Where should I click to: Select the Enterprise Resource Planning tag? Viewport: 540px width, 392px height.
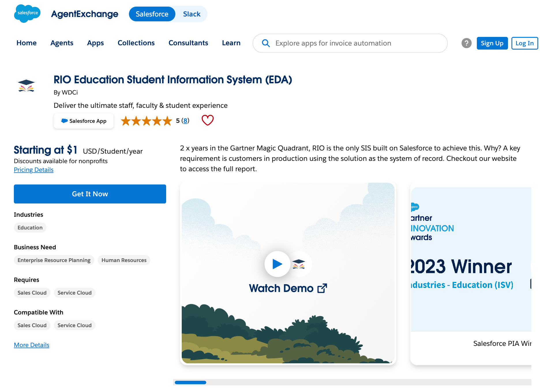pyautogui.click(x=54, y=260)
